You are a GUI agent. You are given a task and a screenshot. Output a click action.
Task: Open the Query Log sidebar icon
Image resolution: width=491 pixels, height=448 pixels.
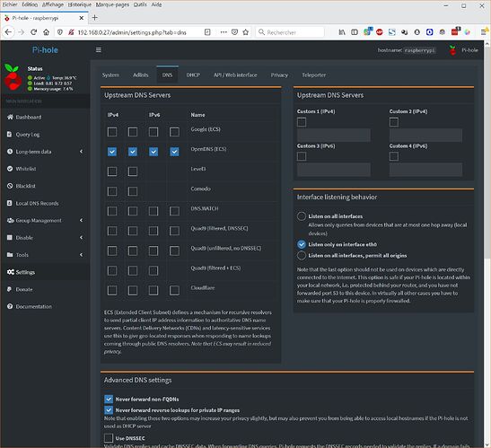9,134
